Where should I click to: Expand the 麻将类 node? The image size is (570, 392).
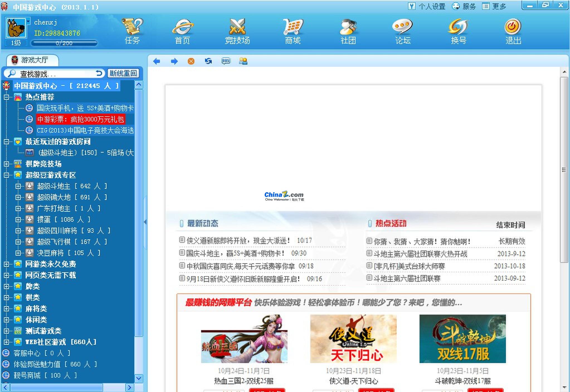click(x=6, y=308)
